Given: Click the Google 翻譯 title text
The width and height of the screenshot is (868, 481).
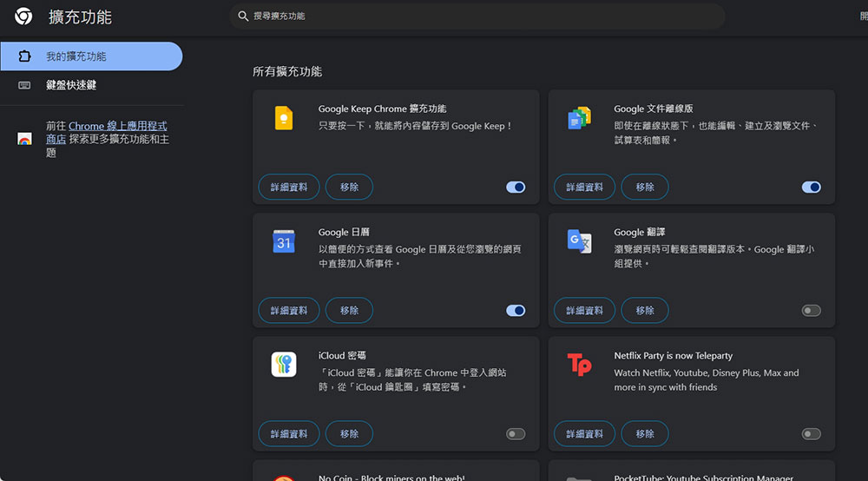Looking at the screenshot, I should (640, 233).
